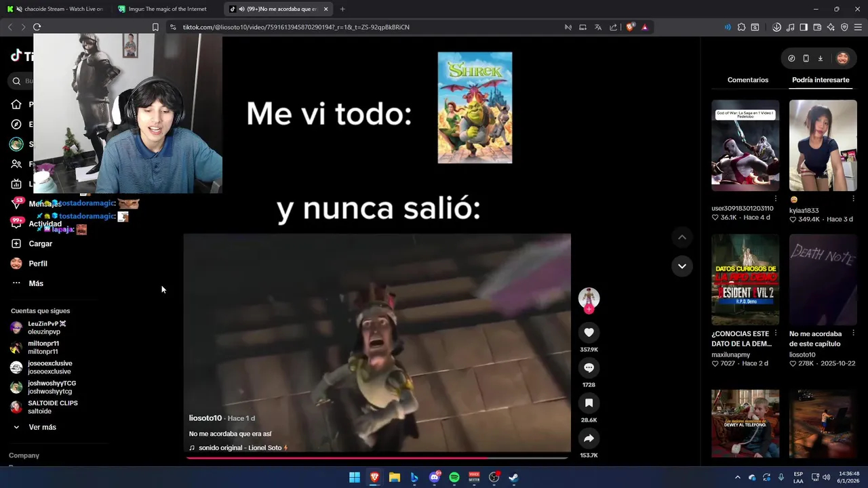Image resolution: width=868 pixels, height=488 pixels.
Task: Go to the next video with the down arrow
Action: pyautogui.click(x=682, y=266)
